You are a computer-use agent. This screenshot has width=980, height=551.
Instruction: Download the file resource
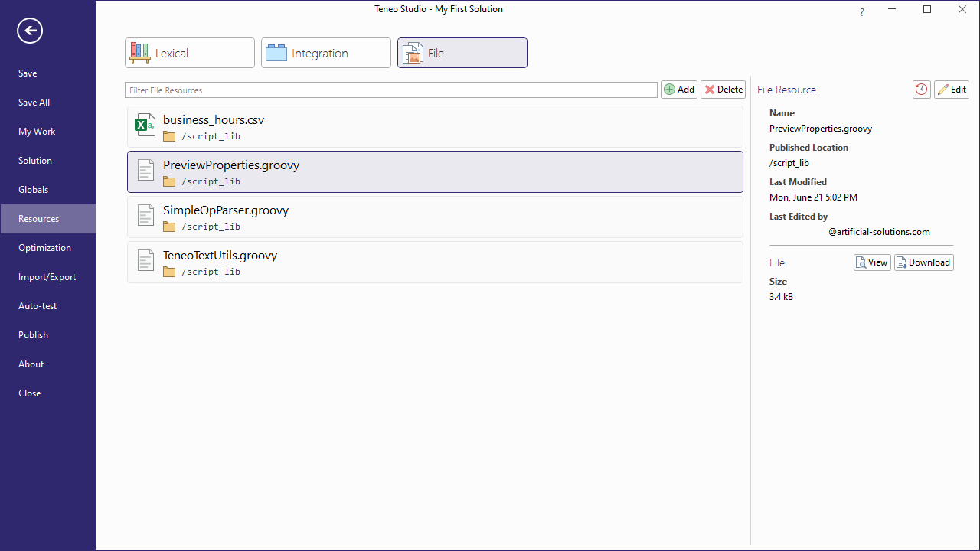[x=924, y=262]
